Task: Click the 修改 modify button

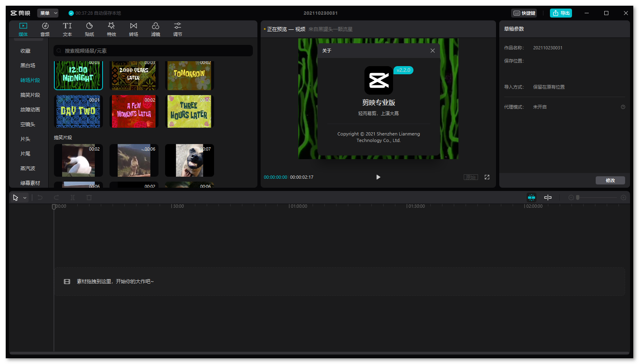Action: pyautogui.click(x=610, y=180)
